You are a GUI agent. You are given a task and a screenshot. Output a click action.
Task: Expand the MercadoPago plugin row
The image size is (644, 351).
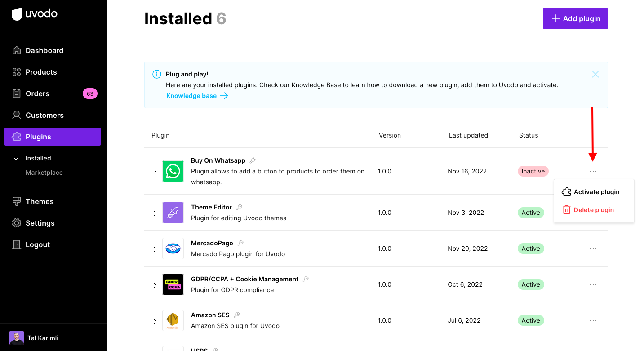(155, 249)
